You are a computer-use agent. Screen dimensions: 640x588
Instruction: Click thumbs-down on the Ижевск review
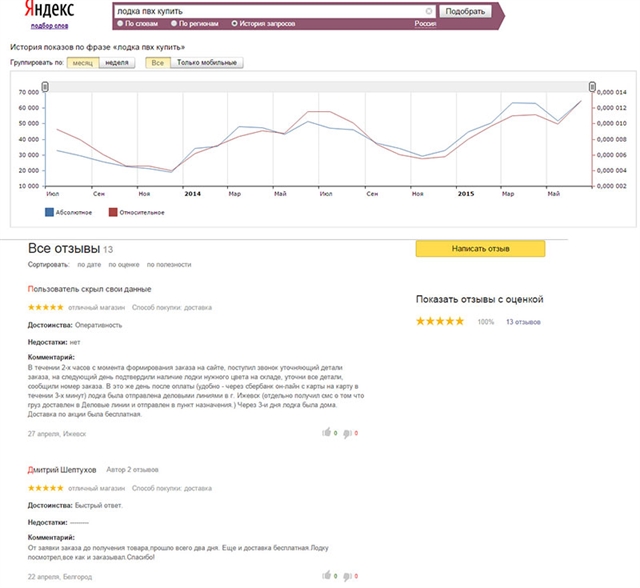tap(347, 433)
